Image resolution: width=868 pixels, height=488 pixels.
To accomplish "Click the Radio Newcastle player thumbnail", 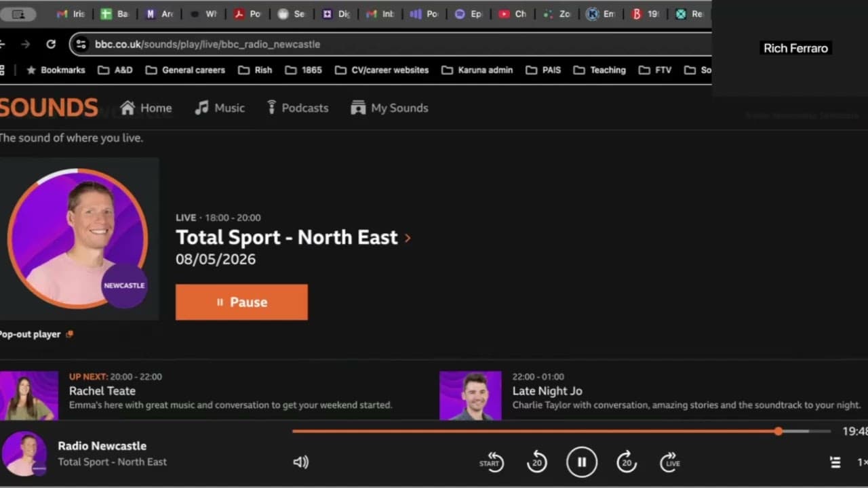I will coord(24,454).
